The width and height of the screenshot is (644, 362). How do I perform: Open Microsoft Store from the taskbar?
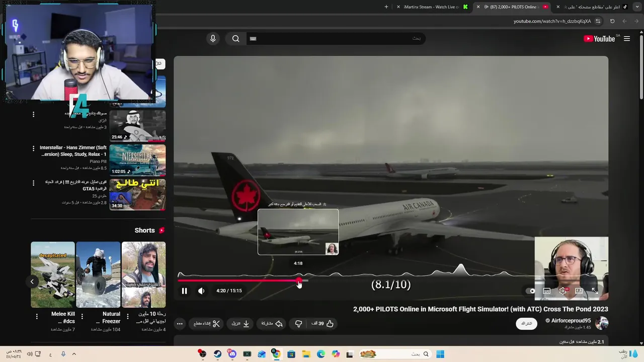291,354
